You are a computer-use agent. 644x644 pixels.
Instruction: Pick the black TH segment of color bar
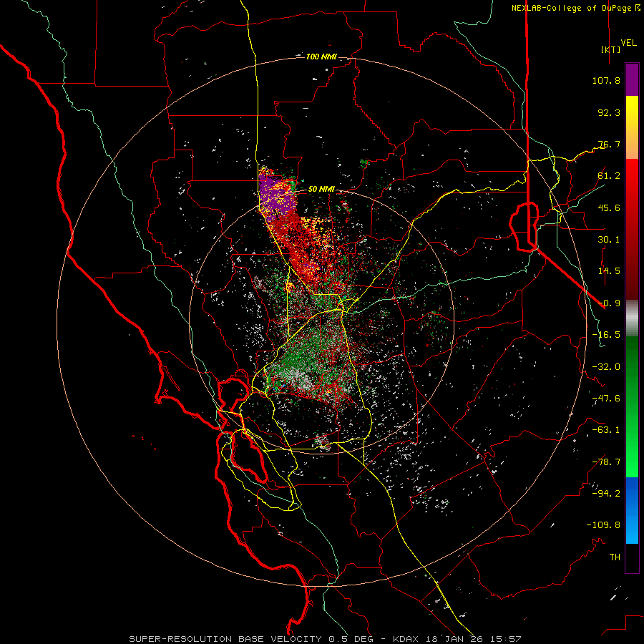632,557
